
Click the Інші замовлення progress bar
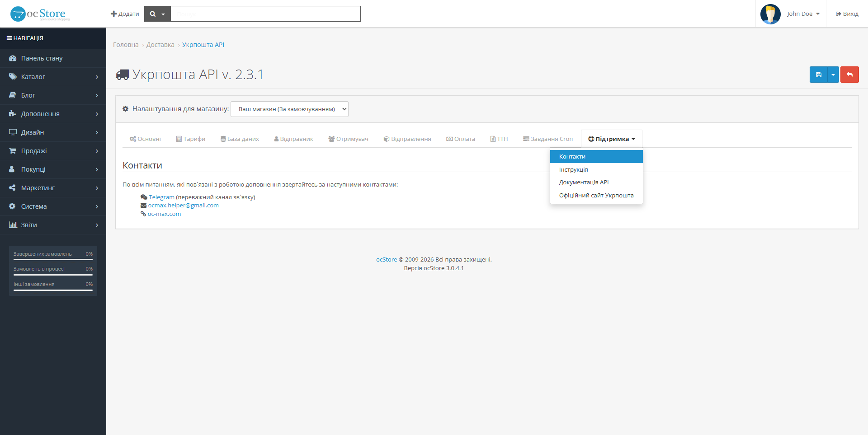(x=53, y=290)
